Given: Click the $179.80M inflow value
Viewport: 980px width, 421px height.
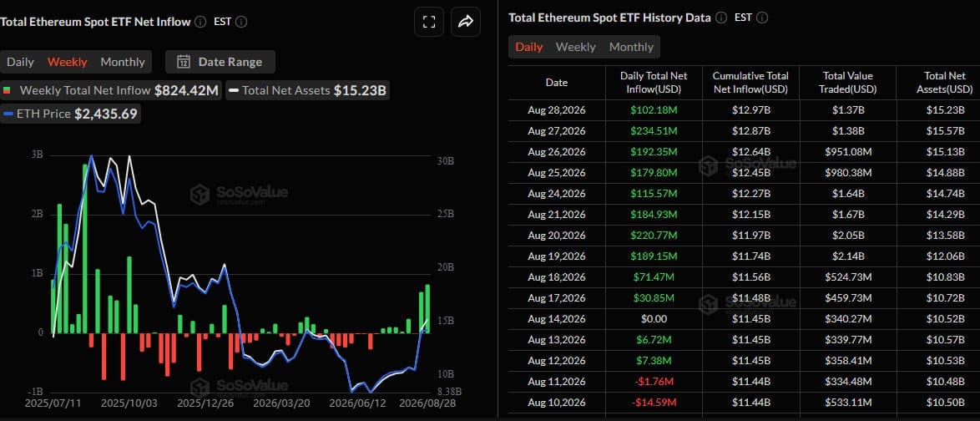Looking at the screenshot, I should click(654, 173).
